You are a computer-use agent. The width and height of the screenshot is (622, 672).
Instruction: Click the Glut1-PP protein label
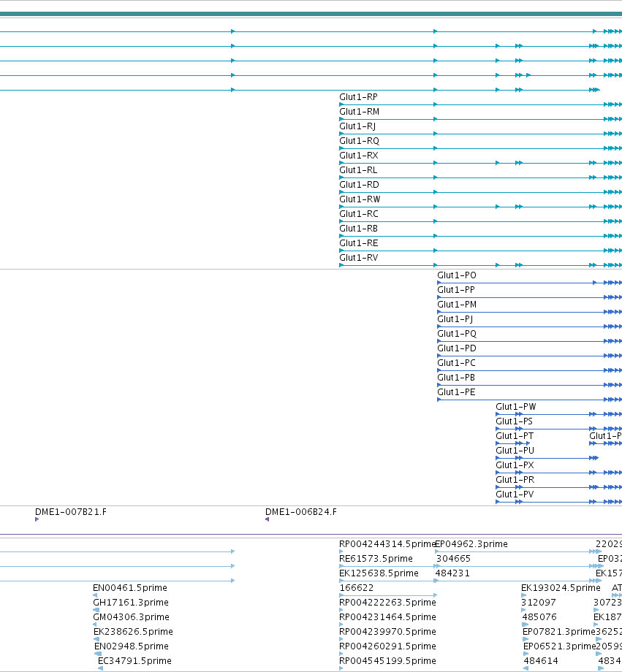coord(456,290)
